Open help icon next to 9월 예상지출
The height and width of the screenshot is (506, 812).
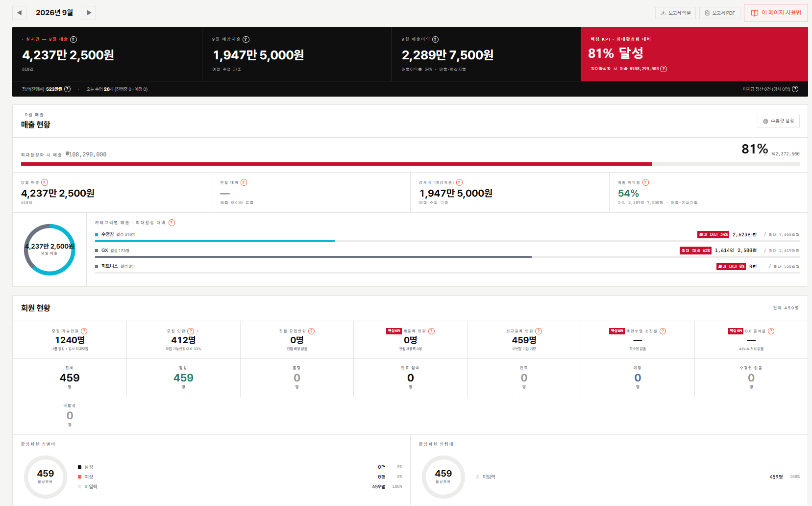(246, 39)
